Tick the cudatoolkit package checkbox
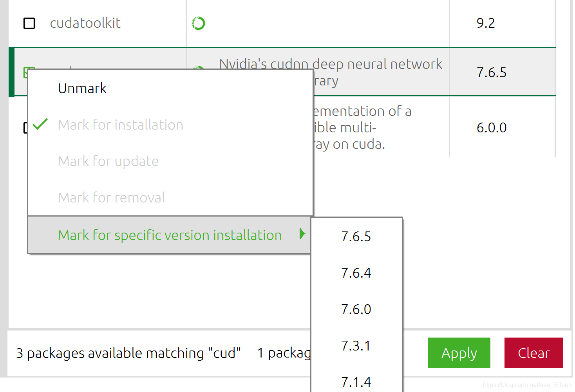The height and width of the screenshot is (392, 575). [29, 23]
